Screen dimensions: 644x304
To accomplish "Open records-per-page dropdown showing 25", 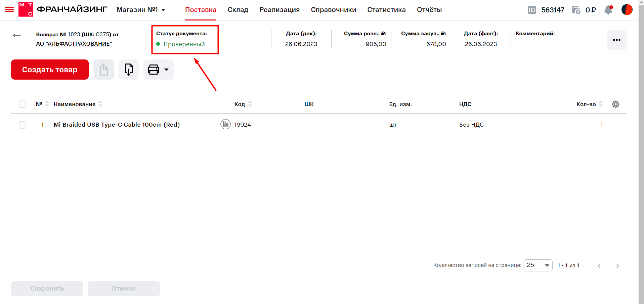I will coord(538,265).
